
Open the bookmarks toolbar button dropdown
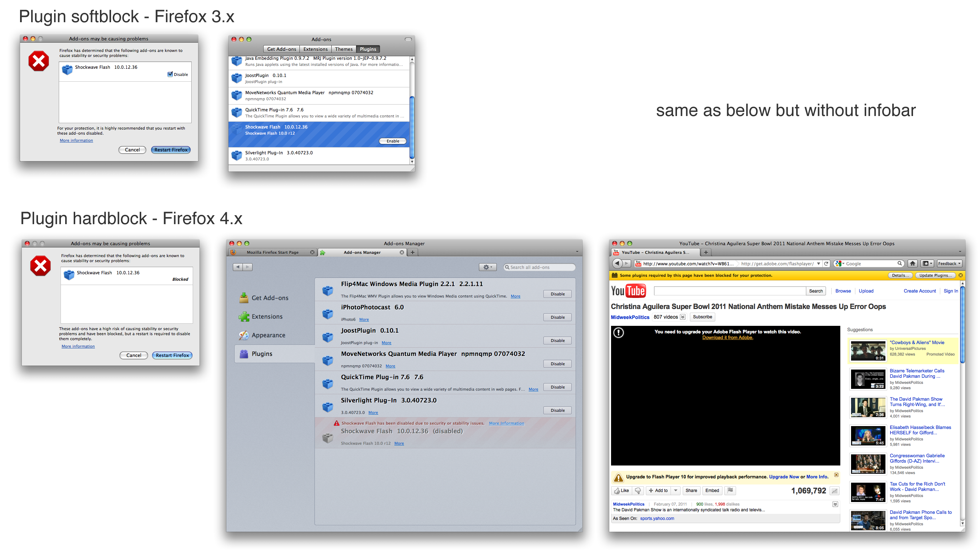coord(927,263)
